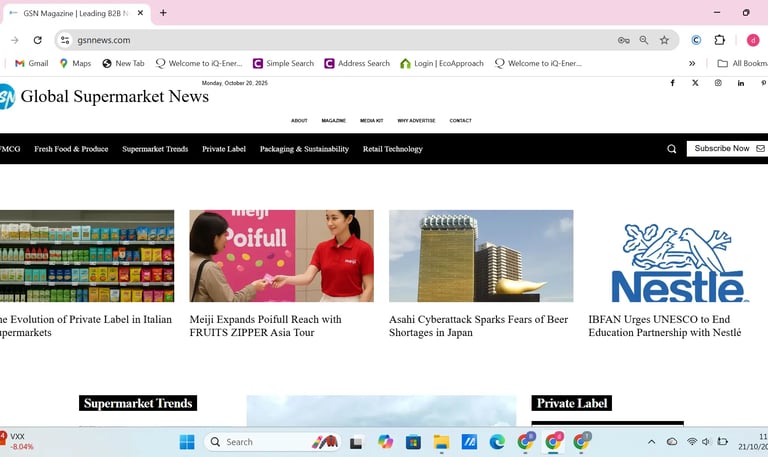Open the Simple Search bookmark

283,63
